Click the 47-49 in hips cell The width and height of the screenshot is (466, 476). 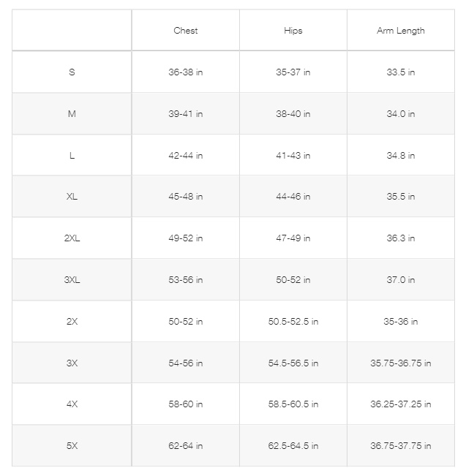[293, 238]
